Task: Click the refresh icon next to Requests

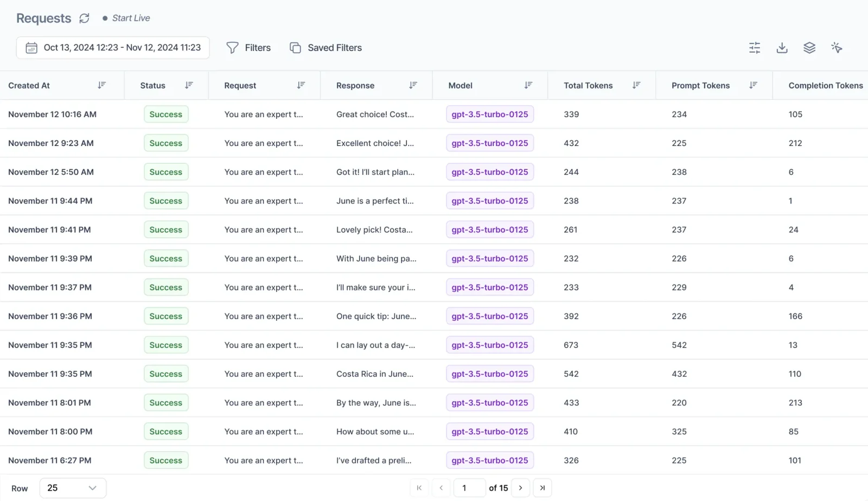Action: tap(84, 18)
